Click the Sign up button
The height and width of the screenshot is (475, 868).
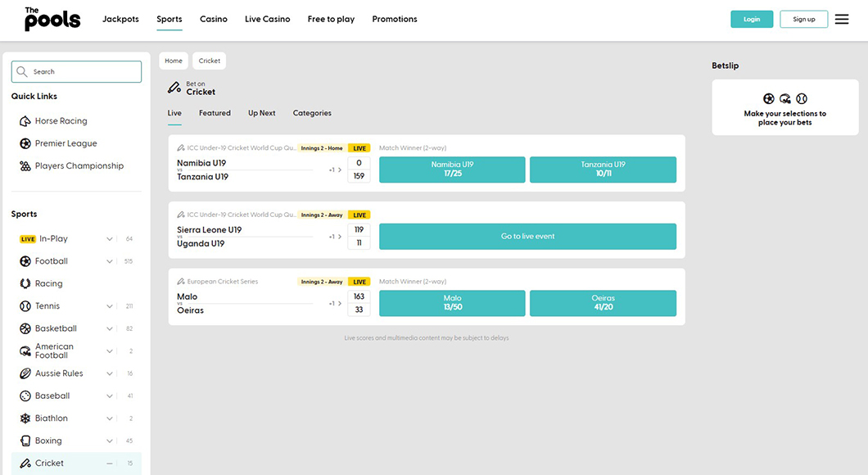click(804, 20)
